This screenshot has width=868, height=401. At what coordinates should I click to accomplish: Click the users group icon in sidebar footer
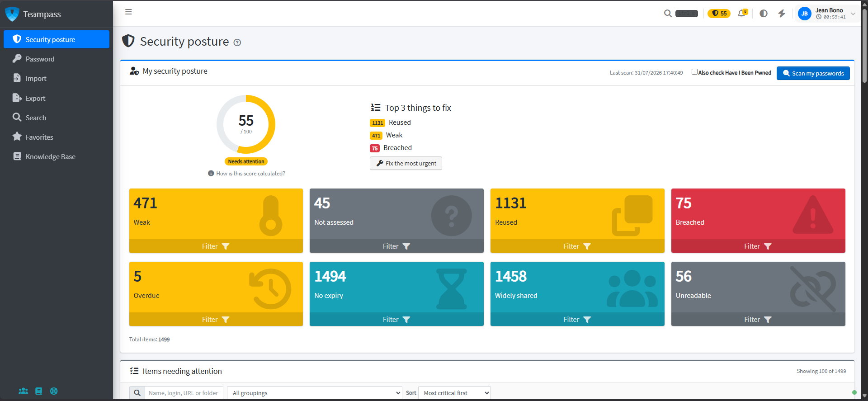(24, 391)
